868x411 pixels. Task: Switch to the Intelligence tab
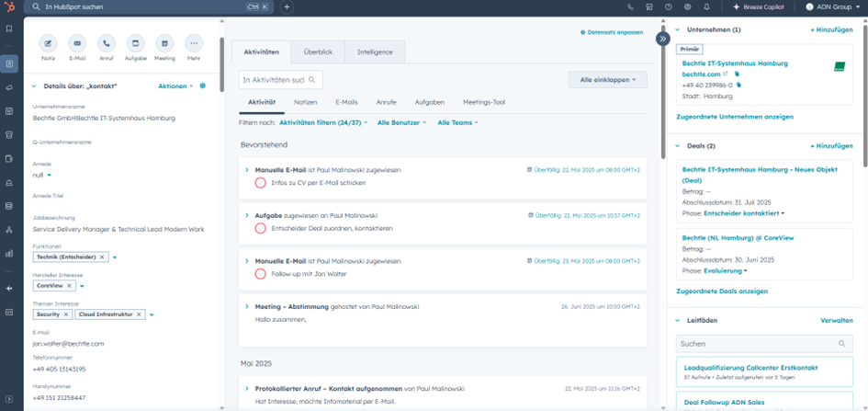(375, 51)
